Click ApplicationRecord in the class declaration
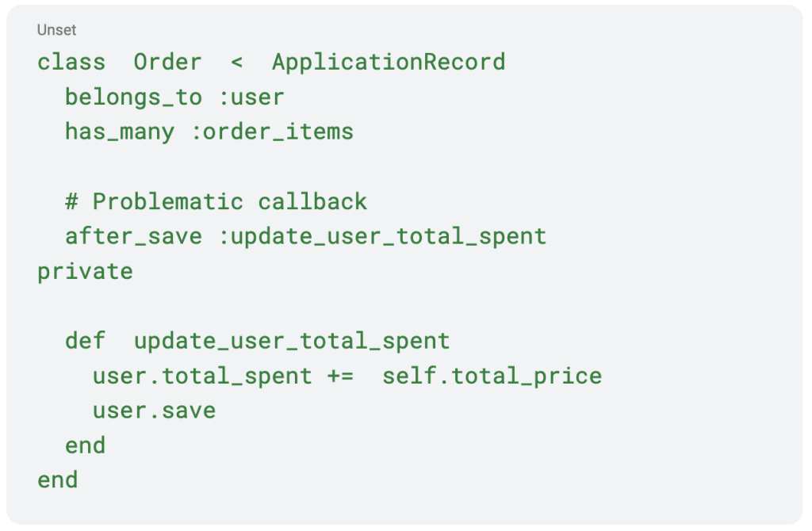 389,63
